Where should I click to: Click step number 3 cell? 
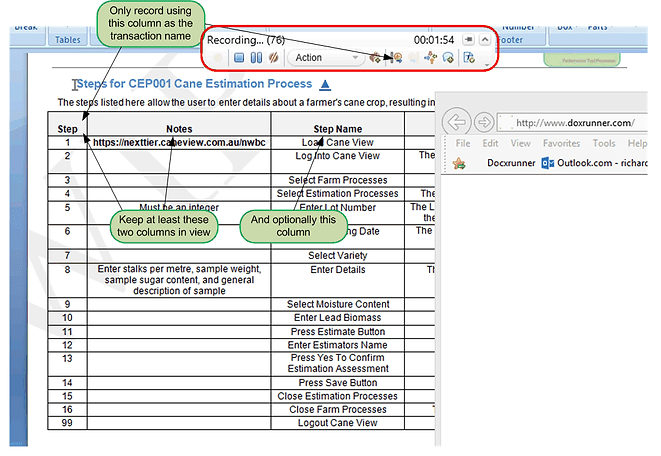(x=67, y=180)
